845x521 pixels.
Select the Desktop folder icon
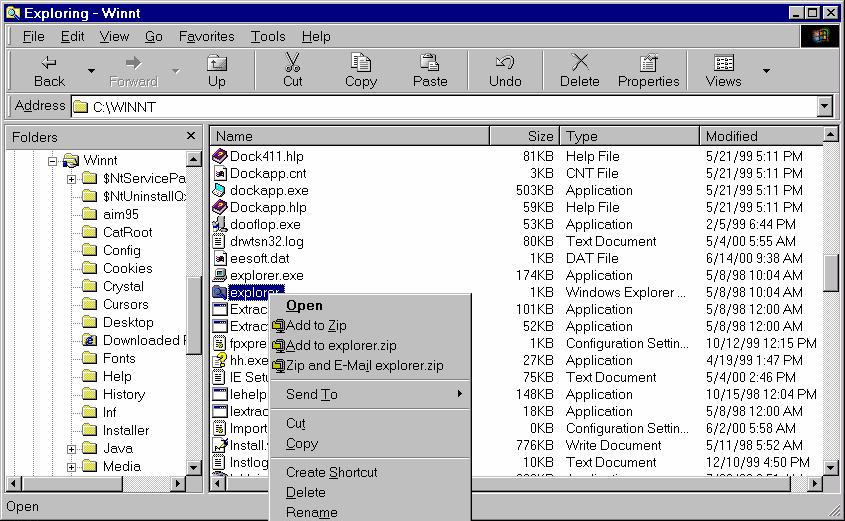(89, 322)
